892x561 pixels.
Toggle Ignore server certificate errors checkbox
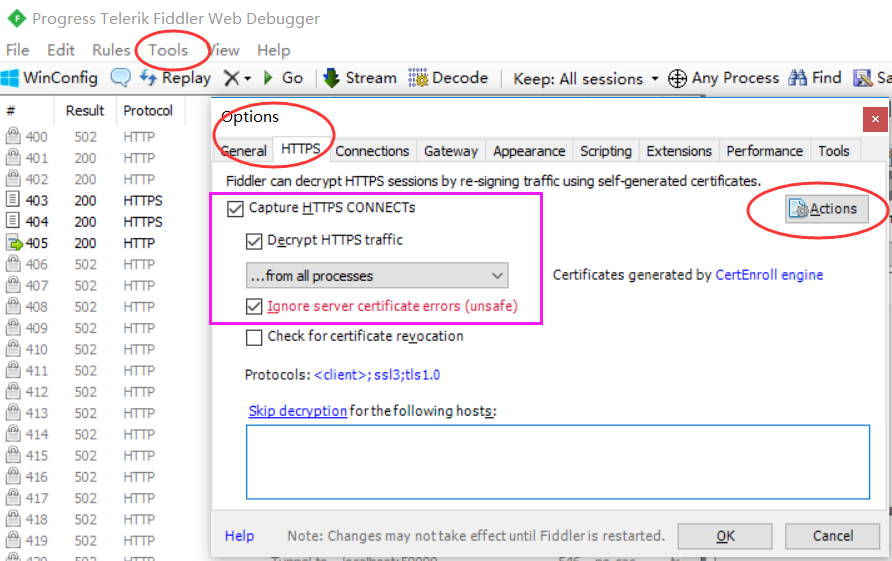click(x=254, y=307)
